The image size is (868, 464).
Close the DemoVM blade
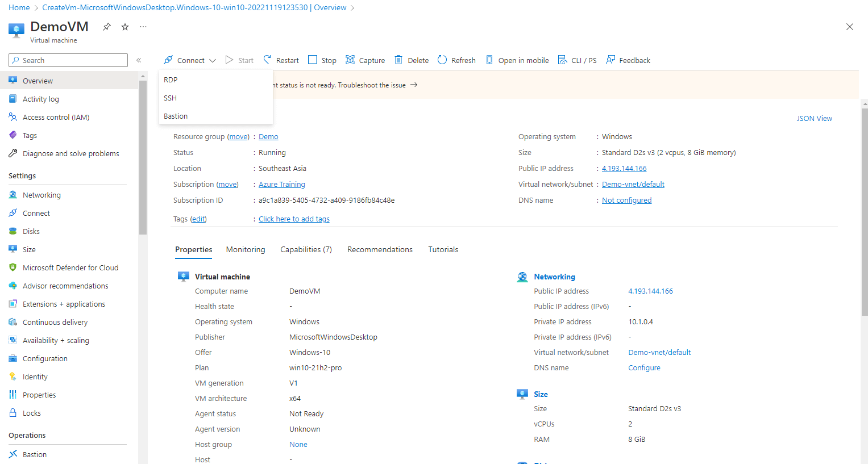pyautogui.click(x=850, y=27)
